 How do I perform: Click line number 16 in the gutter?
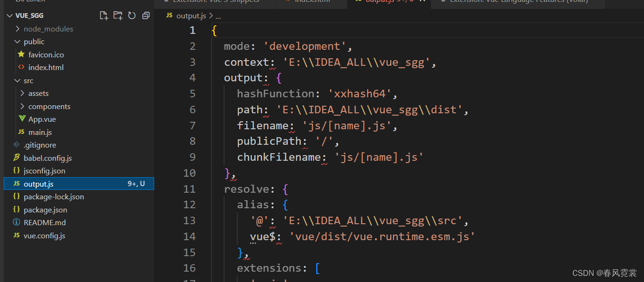189,268
